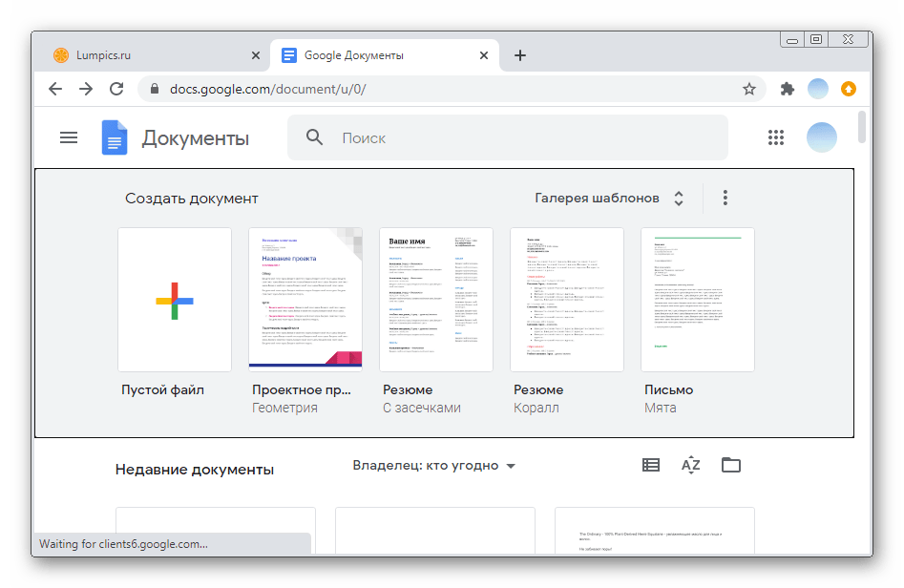Create a blank Пустой файл document
904x588 pixels.
175,300
